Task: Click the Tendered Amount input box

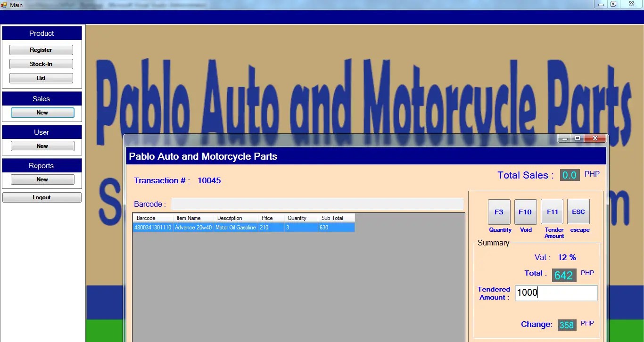Action: click(x=556, y=293)
